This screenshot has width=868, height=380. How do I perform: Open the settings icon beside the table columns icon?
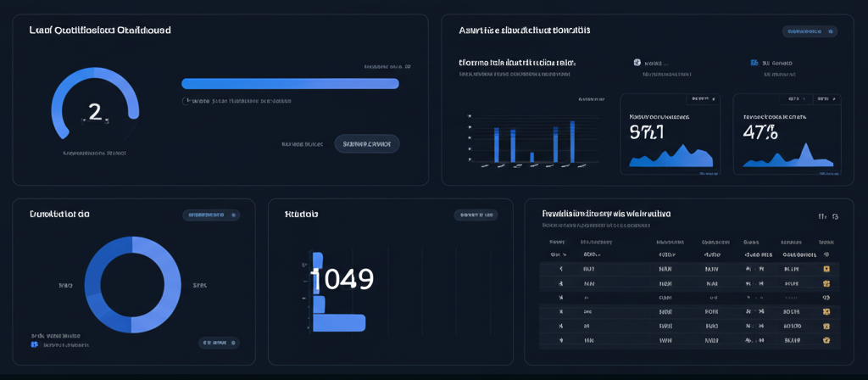pyautogui.click(x=836, y=216)
